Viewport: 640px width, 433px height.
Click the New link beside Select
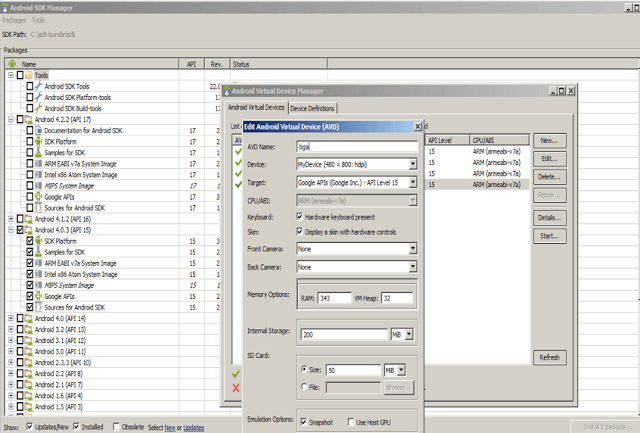[170, 428]
